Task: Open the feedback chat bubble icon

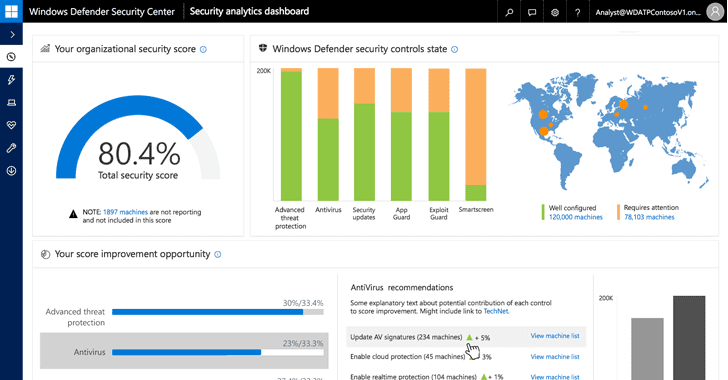Action: (x=532, y=12)
